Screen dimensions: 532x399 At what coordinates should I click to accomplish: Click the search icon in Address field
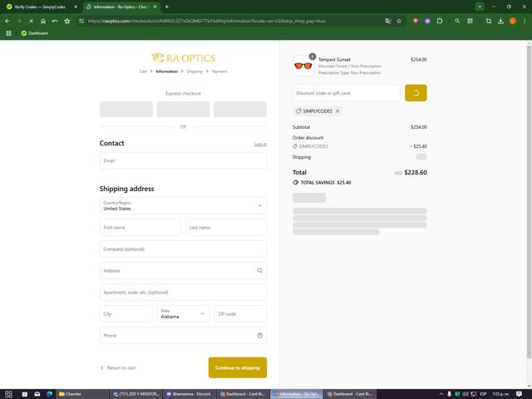coord(259,270)
